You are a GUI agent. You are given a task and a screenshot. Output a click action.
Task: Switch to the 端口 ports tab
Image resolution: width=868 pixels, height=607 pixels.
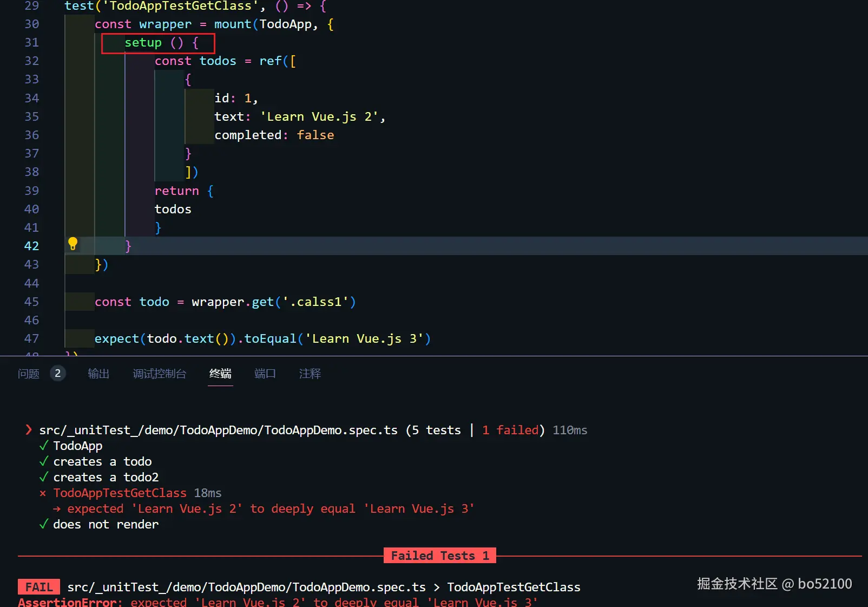click(265, 374)
